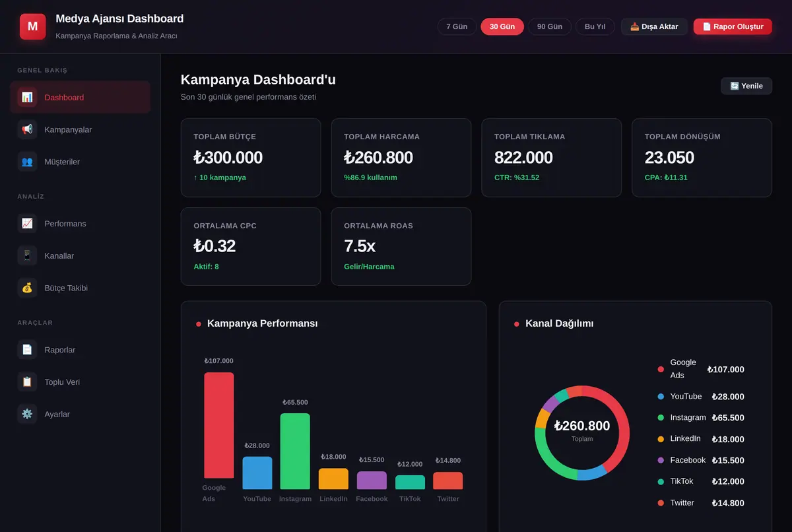This screenshot has height=532, width=792.
Task: Go to Kampanyalar section
Action: (80, 129)
